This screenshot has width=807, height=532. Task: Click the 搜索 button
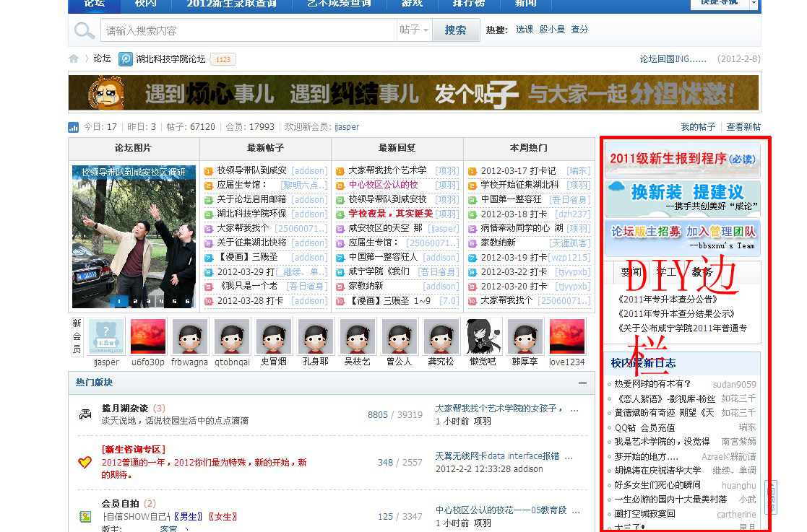pos(455,30)
